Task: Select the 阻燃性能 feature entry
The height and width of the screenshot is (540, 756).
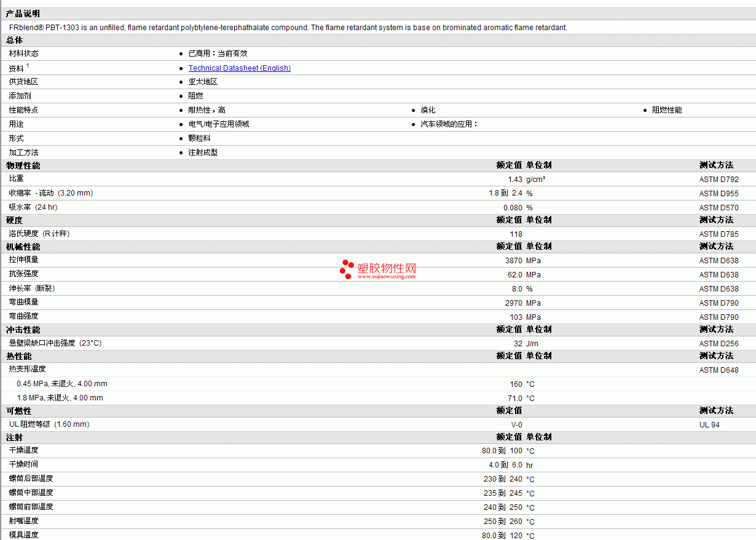Action: coord(667,110)
